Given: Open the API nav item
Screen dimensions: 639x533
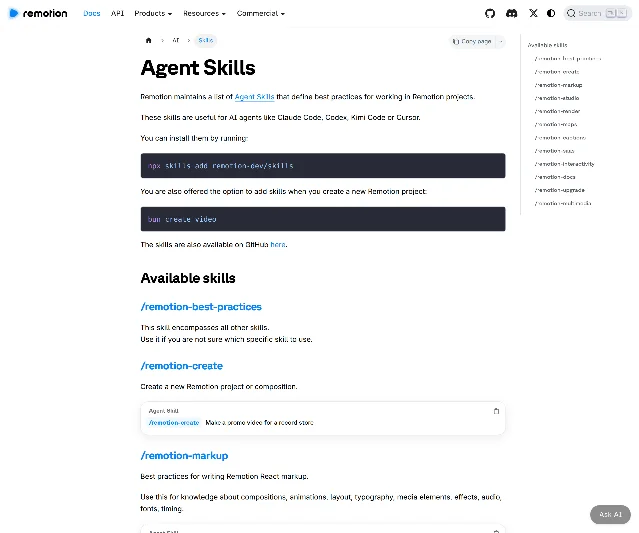Looking at the screenshot, I should 117,13.
